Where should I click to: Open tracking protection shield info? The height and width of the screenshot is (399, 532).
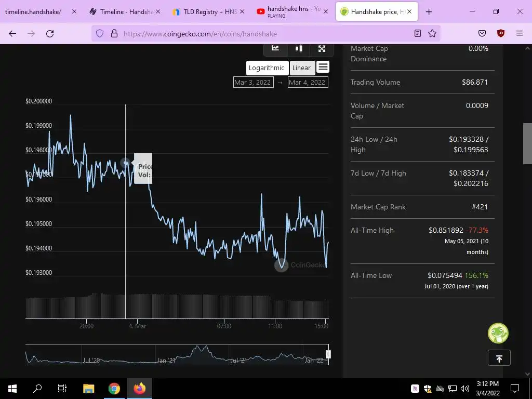coord(99,33)
